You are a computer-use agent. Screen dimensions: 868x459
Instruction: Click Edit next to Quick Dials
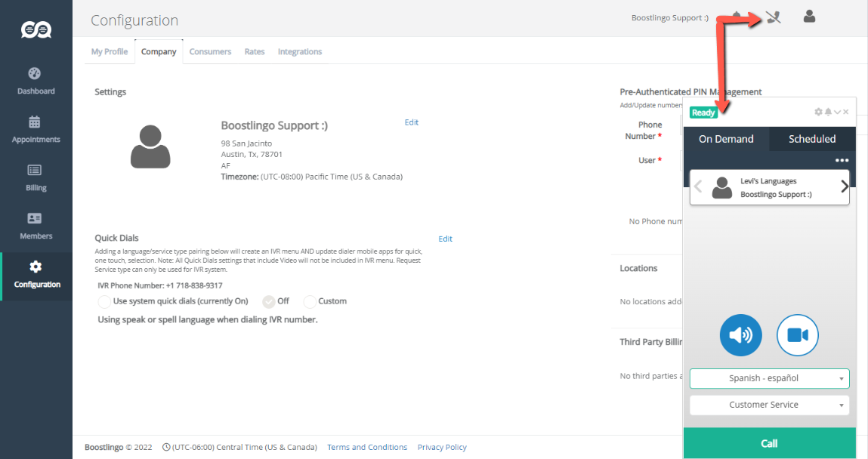[x=445, y=239]
